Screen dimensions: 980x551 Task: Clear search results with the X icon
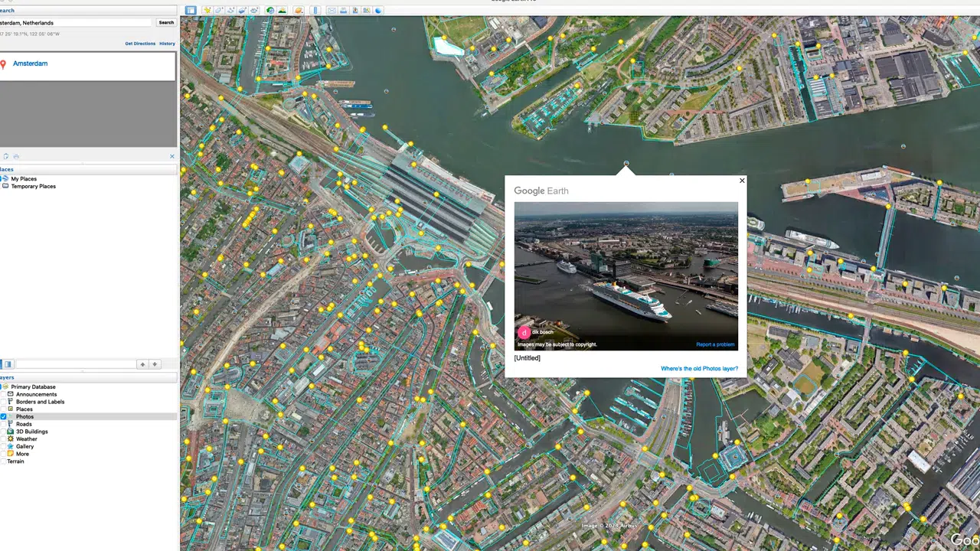coord(172,156)
